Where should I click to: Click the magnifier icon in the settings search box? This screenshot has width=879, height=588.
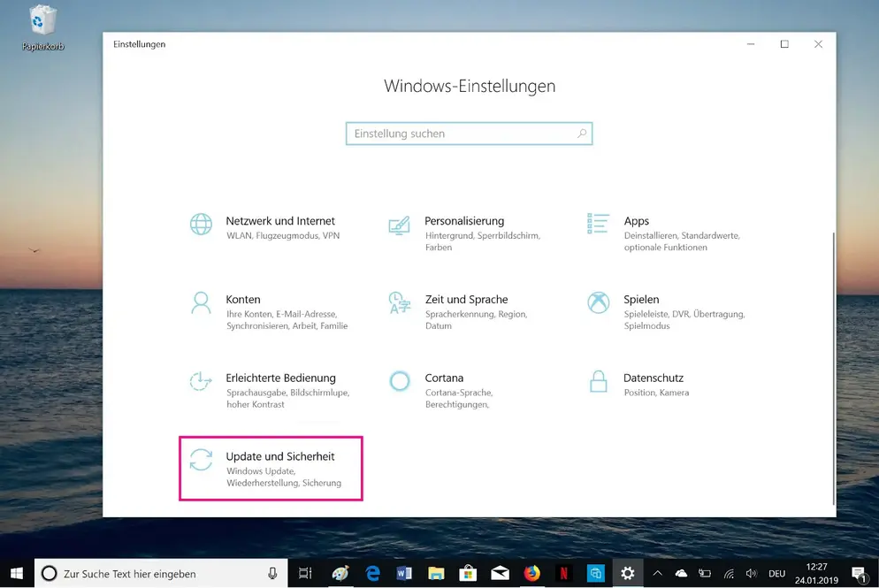pos(582,134)
